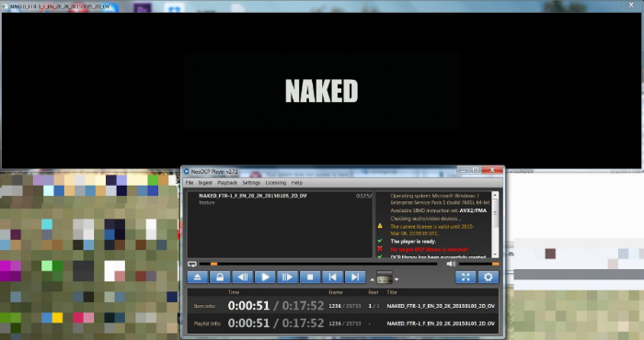The height and width of the screenshot is (340, 644).
Task: Open the Playback menu
Action: tap(227, 183)
